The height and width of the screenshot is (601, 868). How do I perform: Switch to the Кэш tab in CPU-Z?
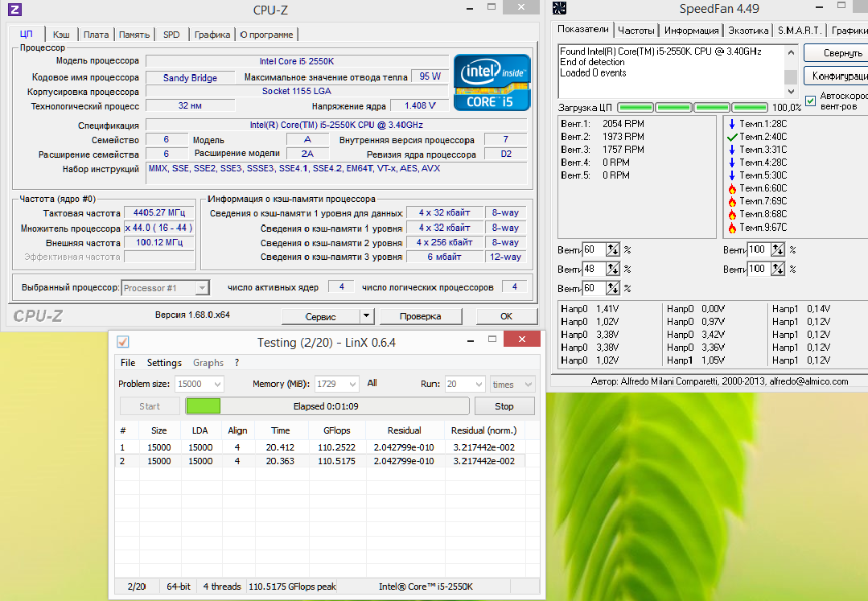pyautogui.click(x=61, y=35)
